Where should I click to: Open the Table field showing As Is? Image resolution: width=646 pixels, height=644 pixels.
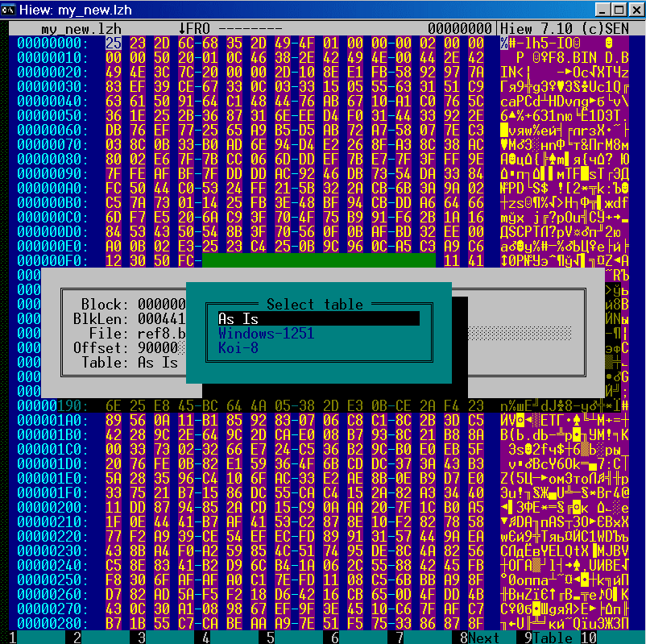point(158,362)
